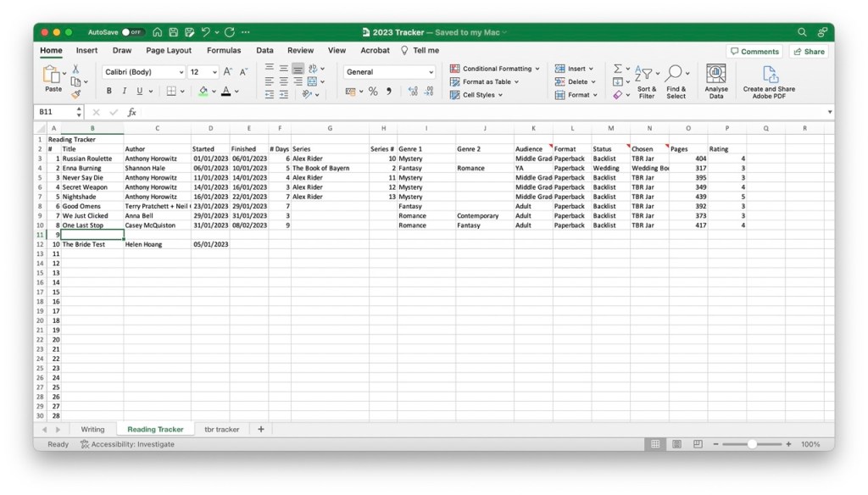The height and width of the screenshot is (495, 868).
Task: Click the Increase Font Size icon
Action: pyautogui.click(x=227, y=72)
